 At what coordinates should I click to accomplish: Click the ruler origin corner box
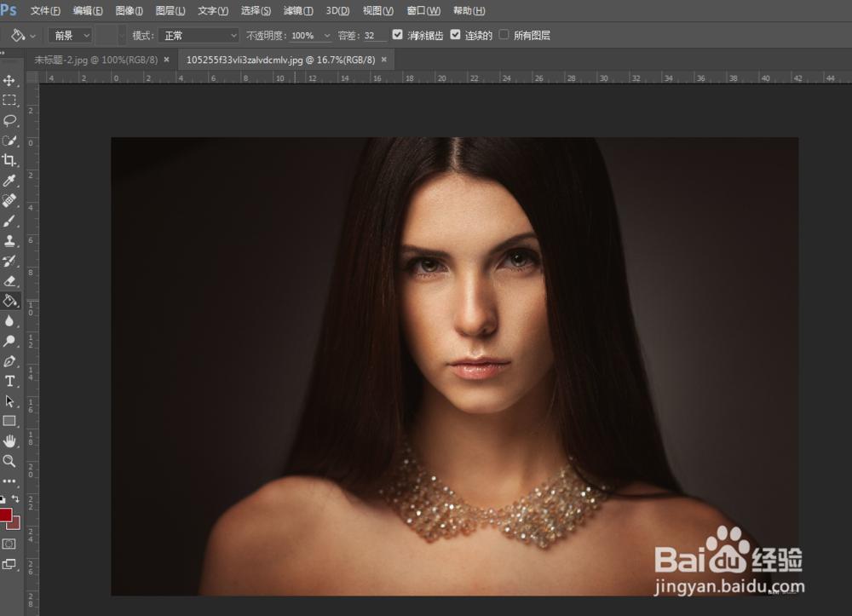click(x=32, y=78)
